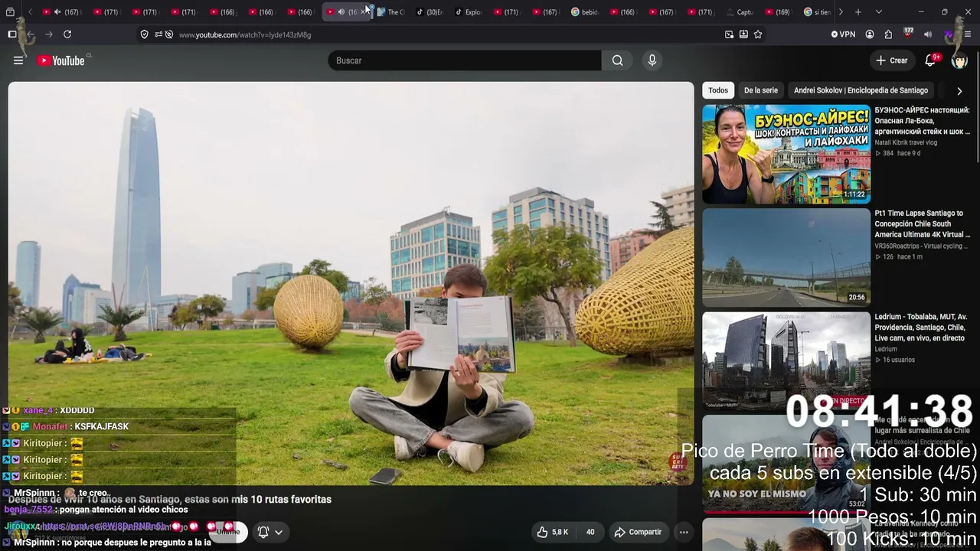Open the ad blocker extension showing 177
This screenshot has height=551, width=980.
pos(908,34)
